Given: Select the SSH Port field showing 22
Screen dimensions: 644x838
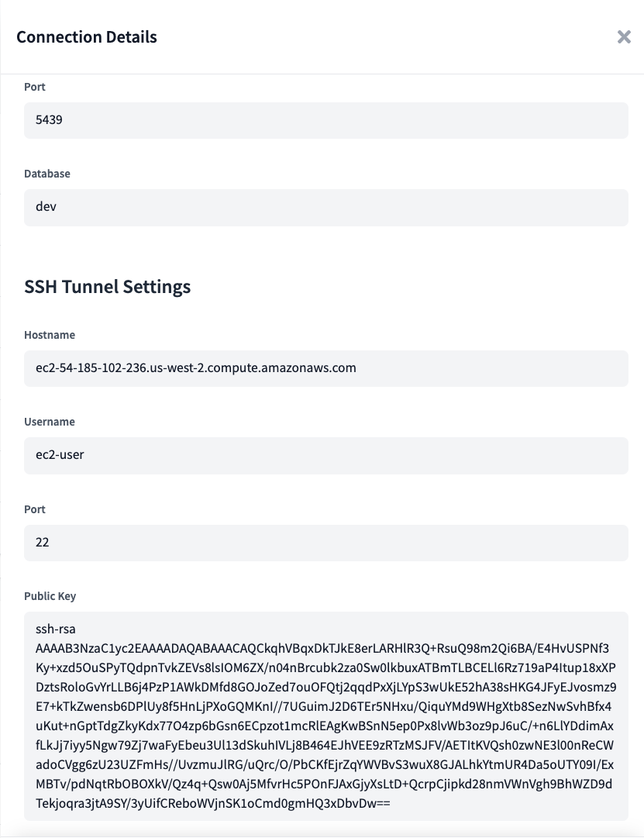Looking at the screenshot, I should (x=325, y=543).
